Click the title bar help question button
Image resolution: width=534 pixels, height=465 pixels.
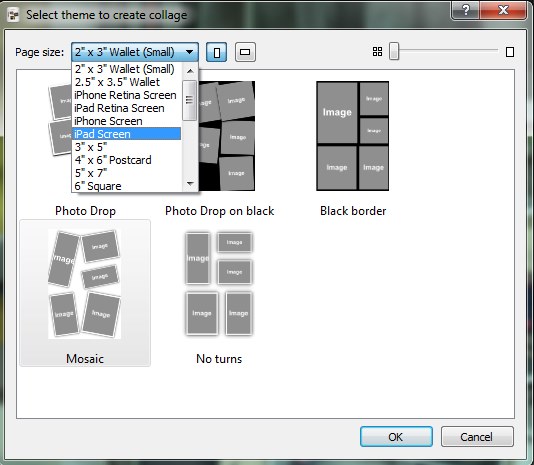click(466, 10)
